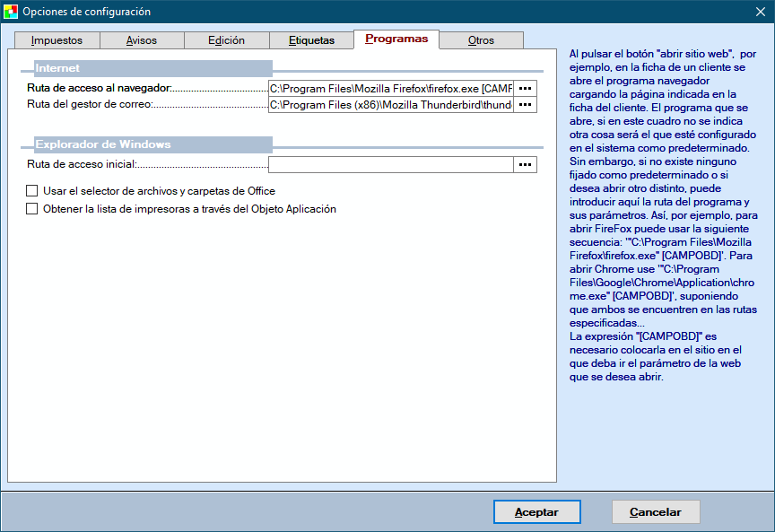Viewport: 775px width, 532px height.
Task: Click the Internet section header
Action: [152, 68]
